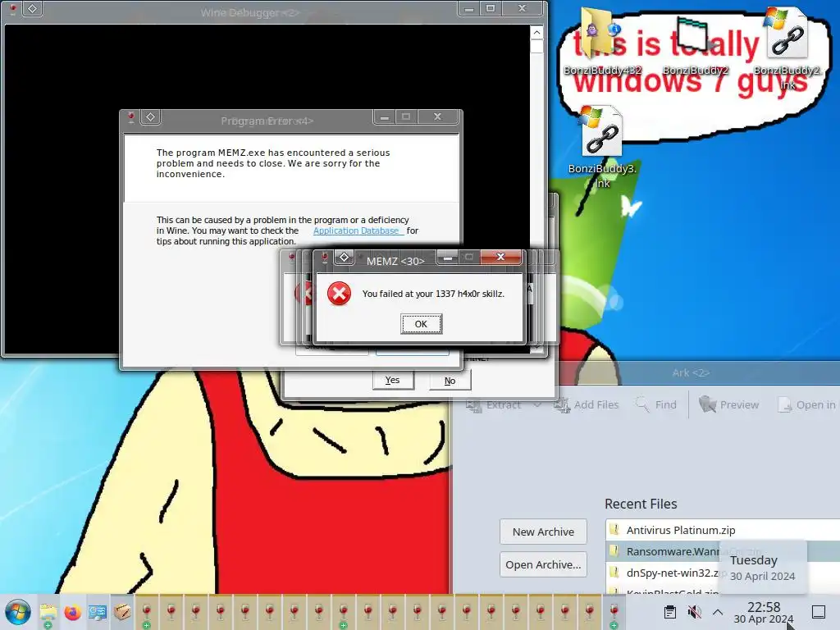The height and width of the screenshot is (630, 840).
Task: Click the wine glass icon in MEMZ <30> titlebar
Action: tap(324, 258)
